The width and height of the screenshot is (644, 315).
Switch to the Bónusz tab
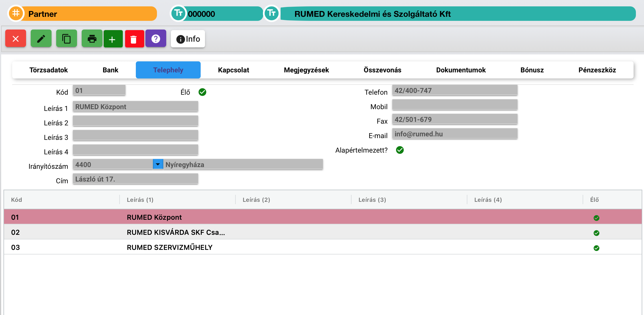pyautogui.click(x=532, y=70)
